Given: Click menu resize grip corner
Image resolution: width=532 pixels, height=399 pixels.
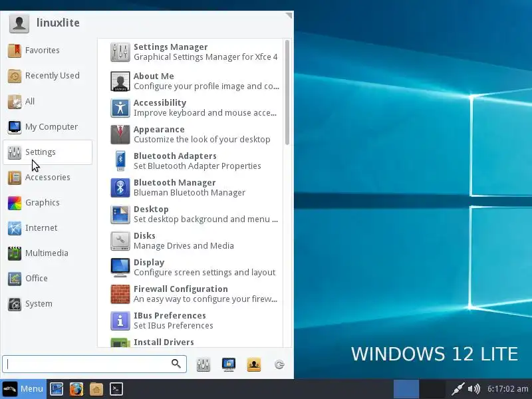Looking at the screenshot, I should point(289,15).
